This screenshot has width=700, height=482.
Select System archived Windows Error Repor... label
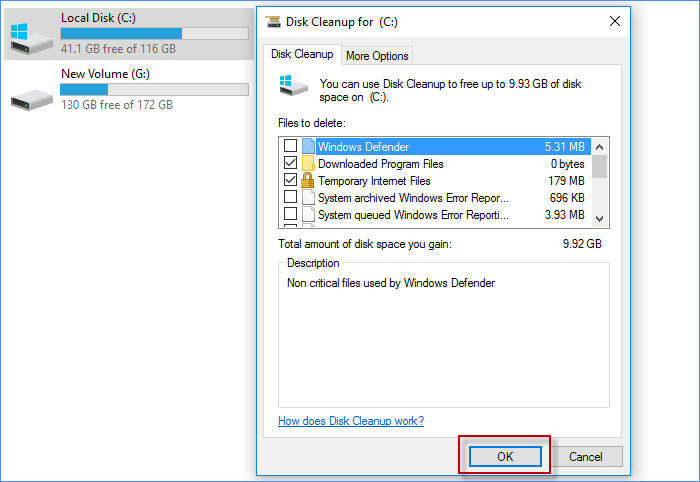(x=413, y=198)
